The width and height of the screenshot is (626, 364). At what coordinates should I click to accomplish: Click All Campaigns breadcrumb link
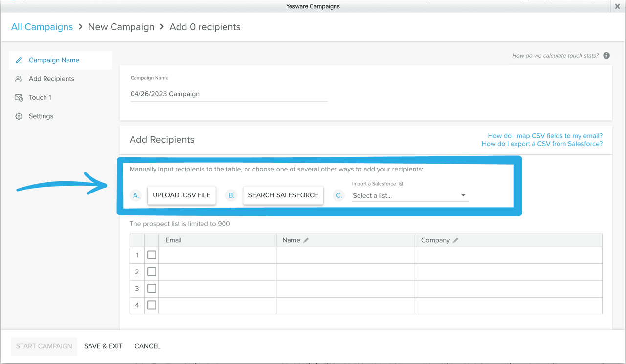tap(42, 27)
